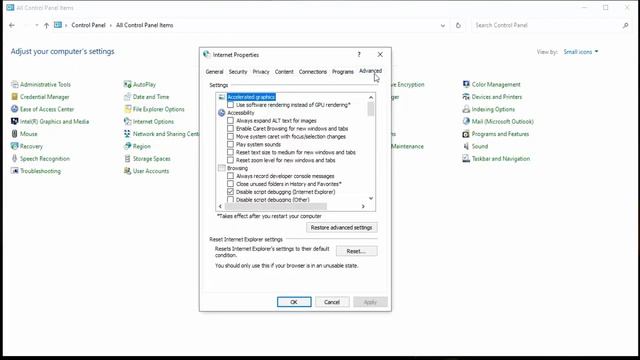Screen dimensions: 640x360
Task: Switch to the Content tab
Action: [x=284, y=72]
